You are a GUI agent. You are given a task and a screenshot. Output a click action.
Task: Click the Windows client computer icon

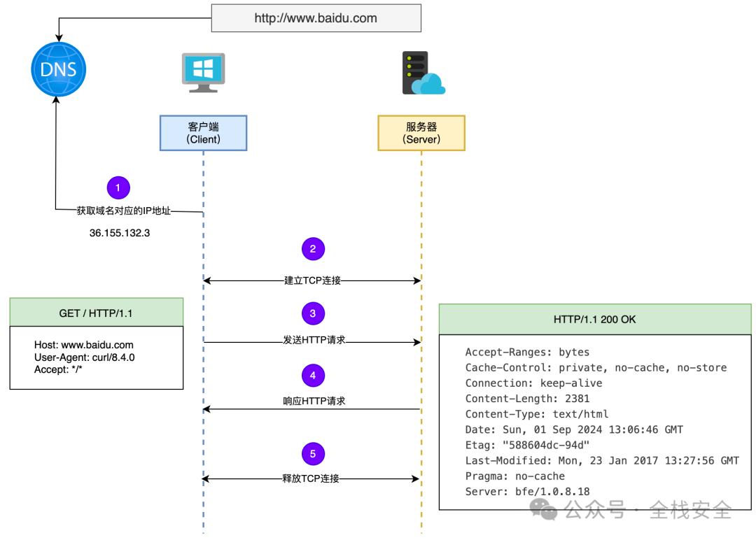(x=203, y=73)
